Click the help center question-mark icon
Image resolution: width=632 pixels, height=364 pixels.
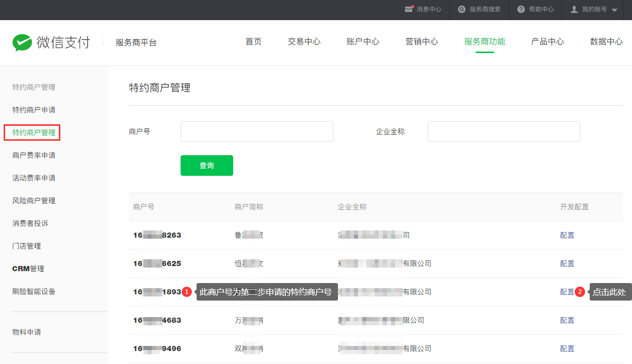click(x=521, y=9)
